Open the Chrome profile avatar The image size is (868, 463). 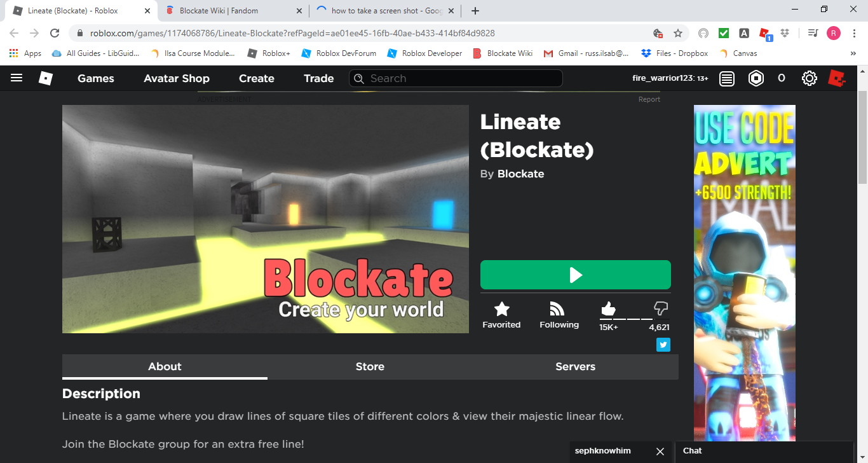pos(834,33)
